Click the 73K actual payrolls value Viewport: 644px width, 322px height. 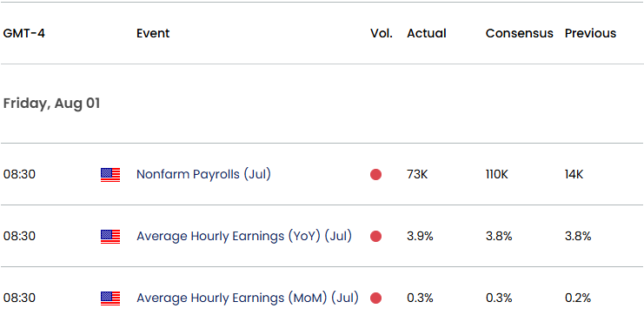[417, 175]
